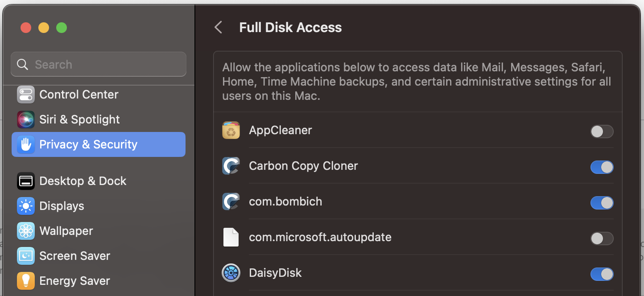Screen dimensions: 644x296
Task: Click the Wallpaper flower icon
Action: point(26,231)
